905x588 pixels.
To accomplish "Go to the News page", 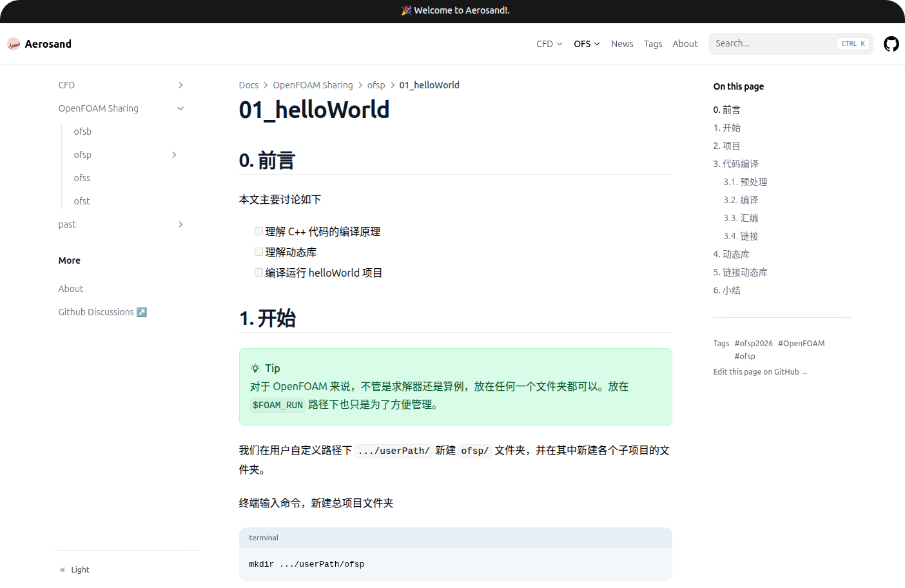I will coord(622,44).
